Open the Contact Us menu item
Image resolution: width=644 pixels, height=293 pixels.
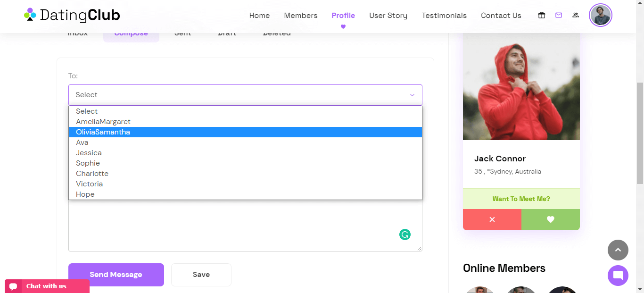click(501, 16)
